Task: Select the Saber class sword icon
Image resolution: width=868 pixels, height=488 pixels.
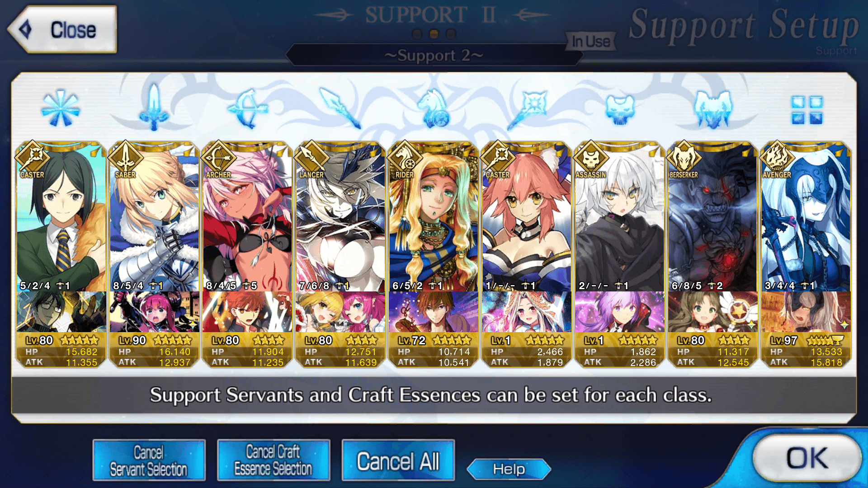Action: tap(154, 108)
